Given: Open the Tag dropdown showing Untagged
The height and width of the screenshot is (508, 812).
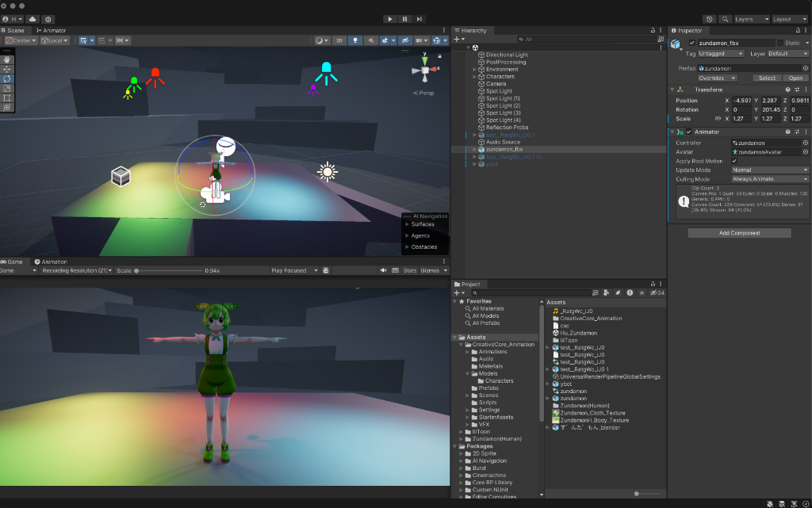Looking at the screenshot, I should tap(721, 54).
